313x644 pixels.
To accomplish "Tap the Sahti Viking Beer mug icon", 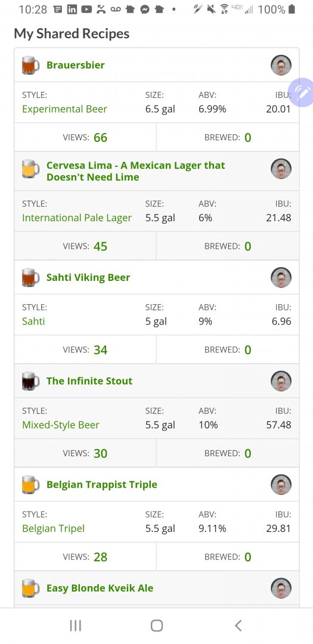I will point(30,278).
